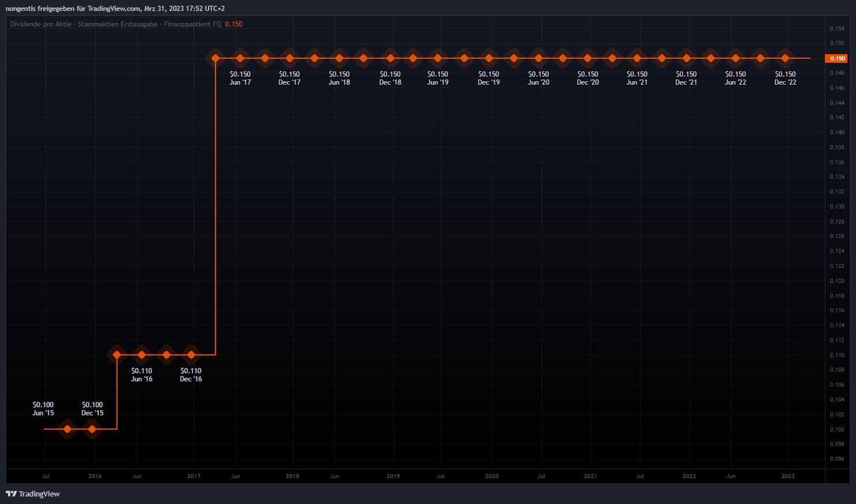Click the 0.110 tick on price axis
The image size is (856, 504).
tap(837, 355)
